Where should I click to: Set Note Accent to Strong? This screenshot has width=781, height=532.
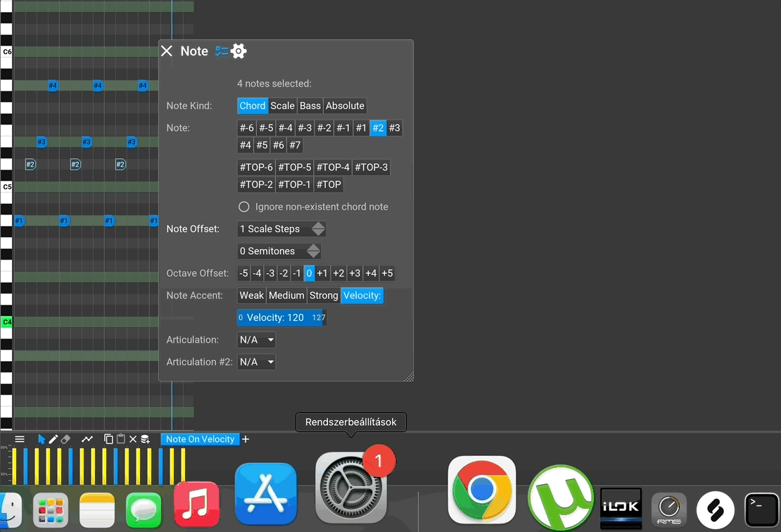coord(324,296)
